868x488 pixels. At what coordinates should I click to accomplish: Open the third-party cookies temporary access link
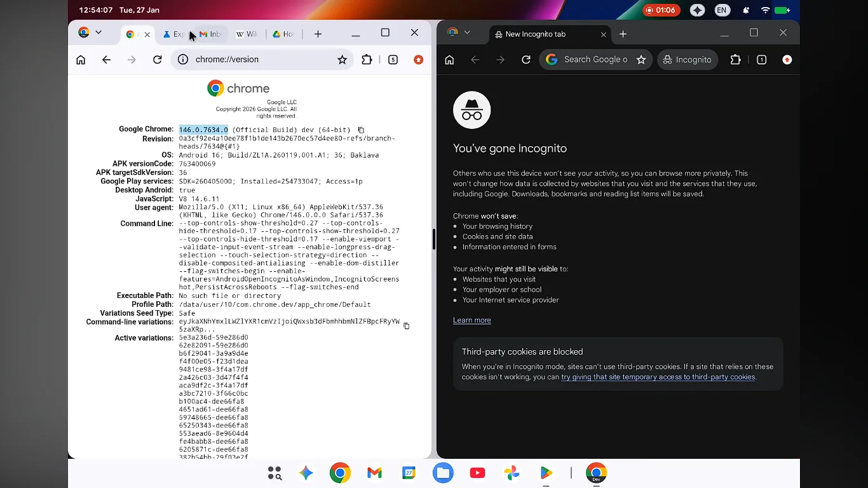[x=658, y=377]
